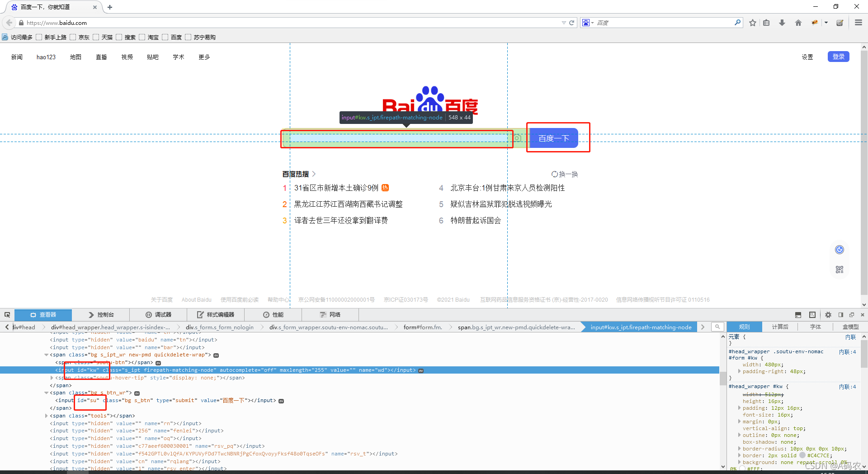The image size is (868, 474).
Task: Open the 苏宁易购 bookmark
Action: tap(200, 37)
